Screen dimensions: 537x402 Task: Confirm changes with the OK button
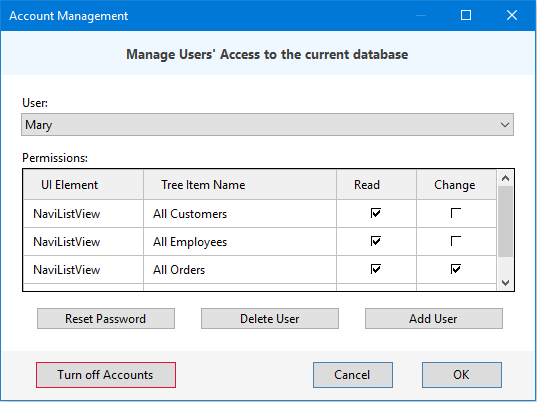pyautogui.click(x=462, y=375)
